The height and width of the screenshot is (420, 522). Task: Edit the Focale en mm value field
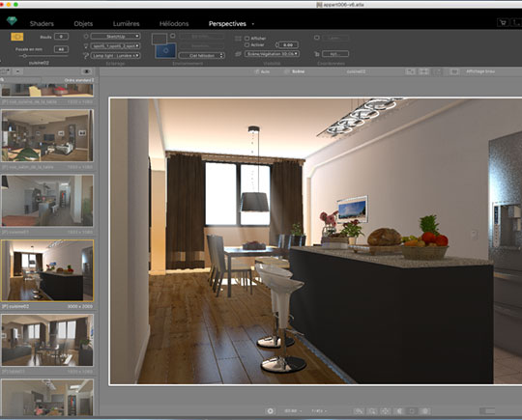(x=61, y=49)
